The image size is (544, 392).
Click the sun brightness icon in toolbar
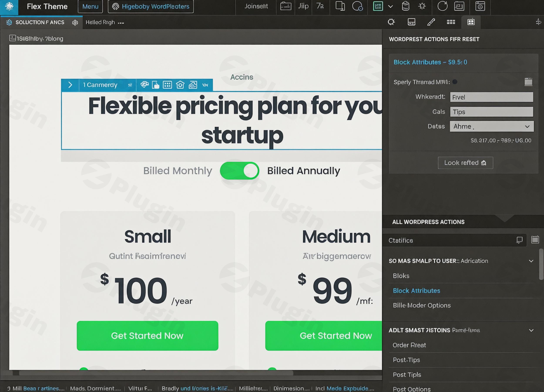pyautogui.click(x=422, y=6)
